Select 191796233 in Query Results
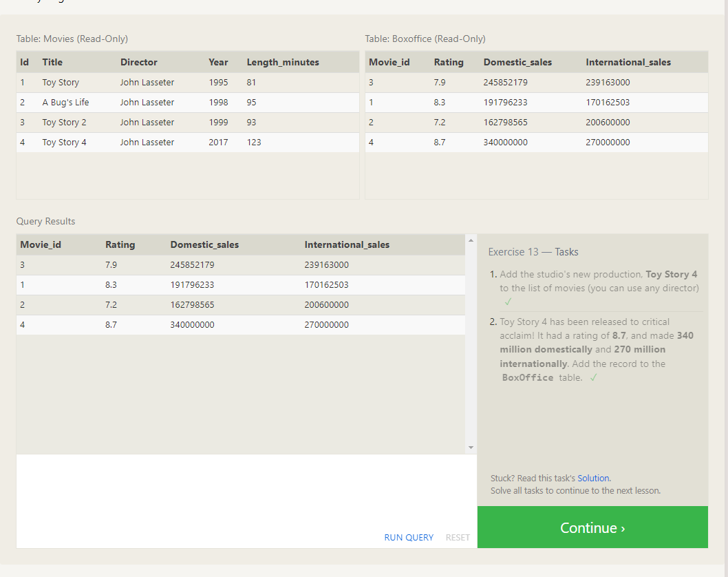This screenshot has height=577, width=728. click(x=192, y=285)
